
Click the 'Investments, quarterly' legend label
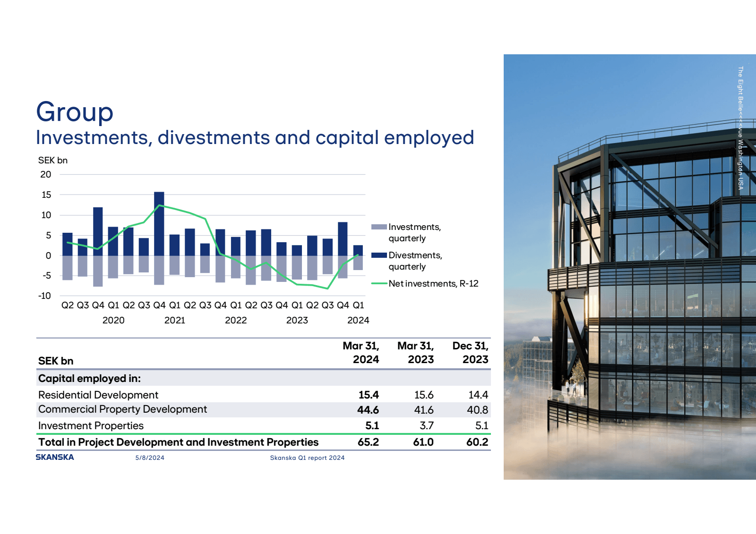415,233
